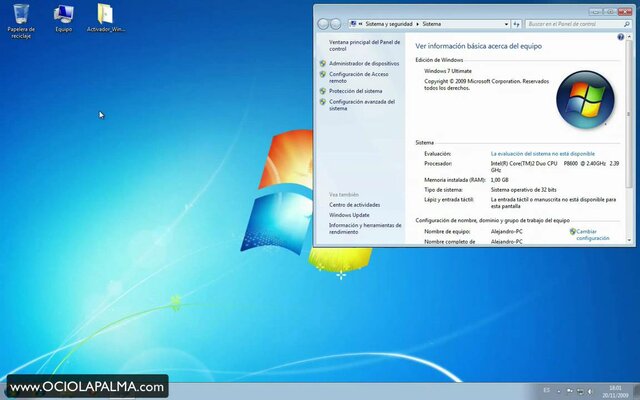
Task: Click the shield icon beside Protección del sistema
Action: coord(323,91)
